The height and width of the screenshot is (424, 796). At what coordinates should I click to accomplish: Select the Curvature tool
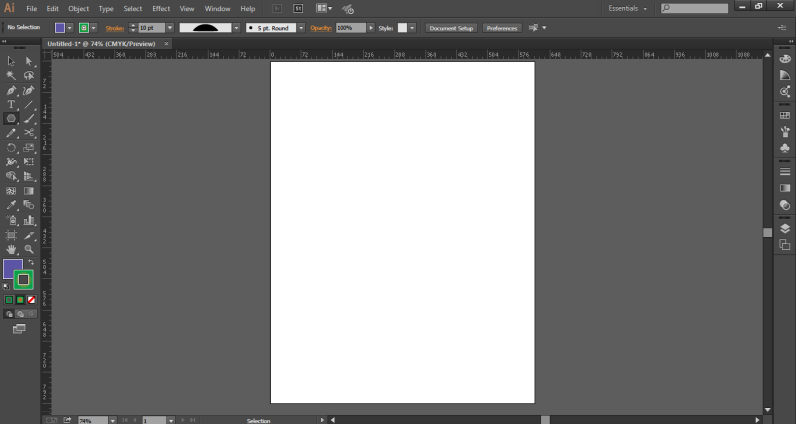pos(29,90)
